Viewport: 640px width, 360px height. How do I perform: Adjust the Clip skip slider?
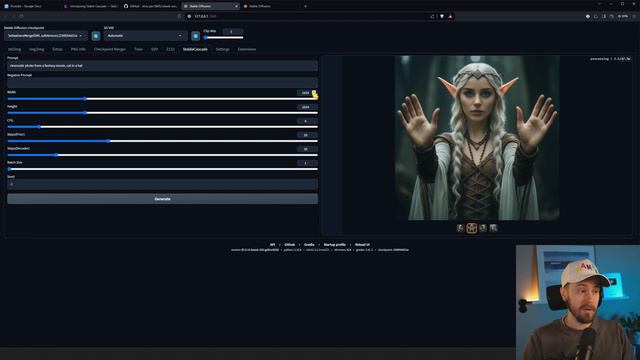coord(224,38)
